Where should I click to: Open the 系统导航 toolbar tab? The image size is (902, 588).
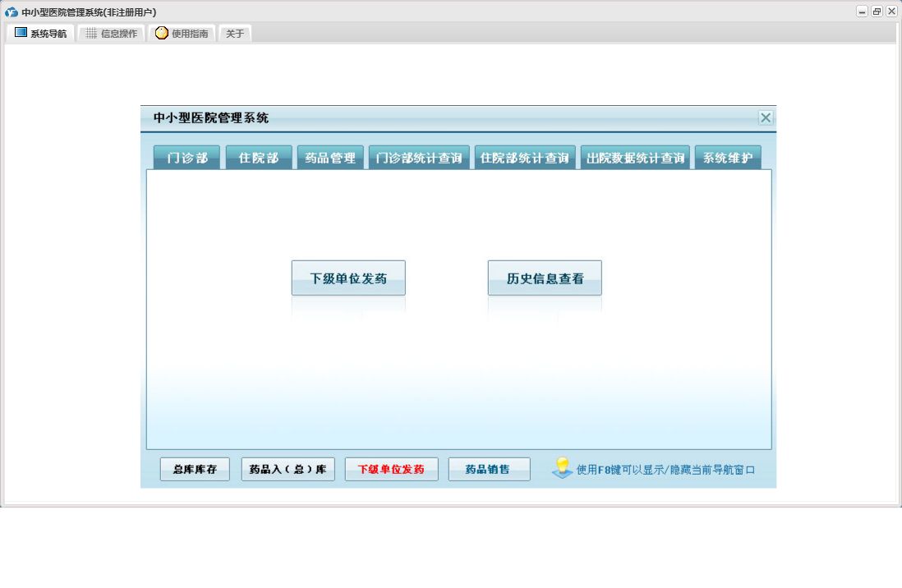pos(40,34)
